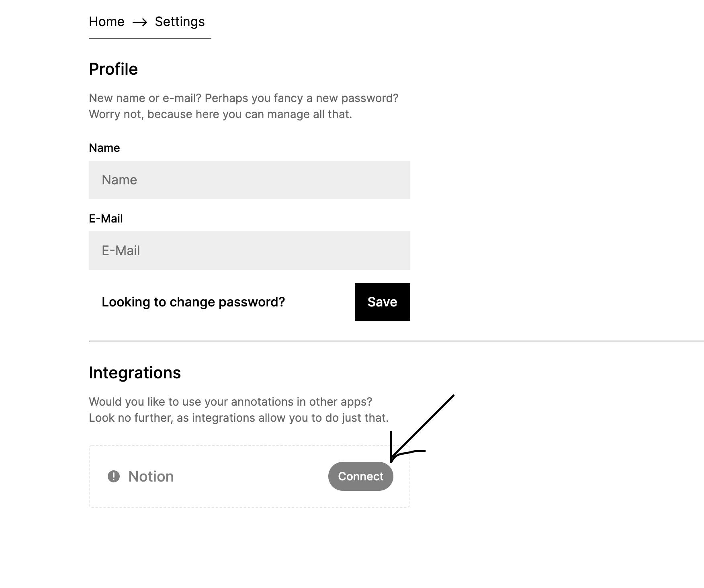Click the divider line below Profile section
The image size is (704, 588).
point(396,341)
